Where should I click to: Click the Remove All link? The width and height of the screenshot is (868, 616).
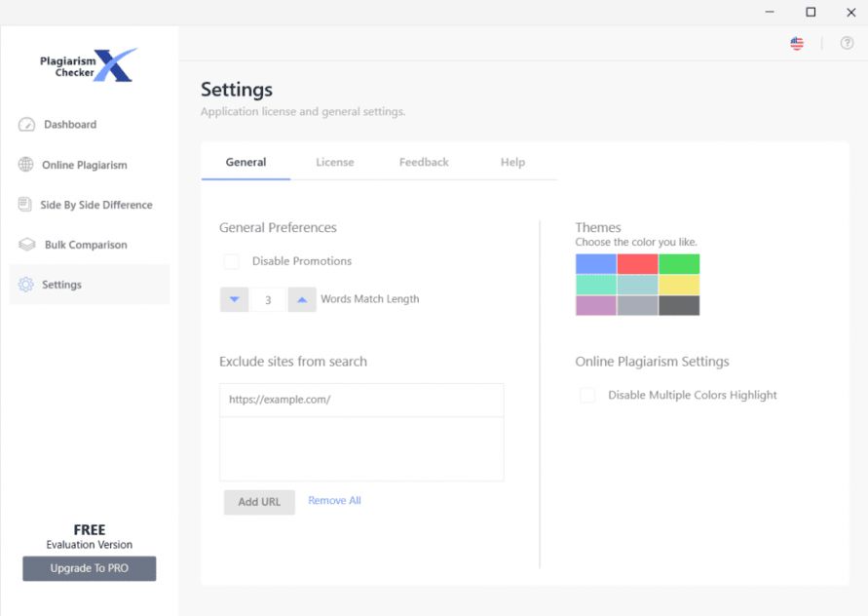[x=334, y=500]
